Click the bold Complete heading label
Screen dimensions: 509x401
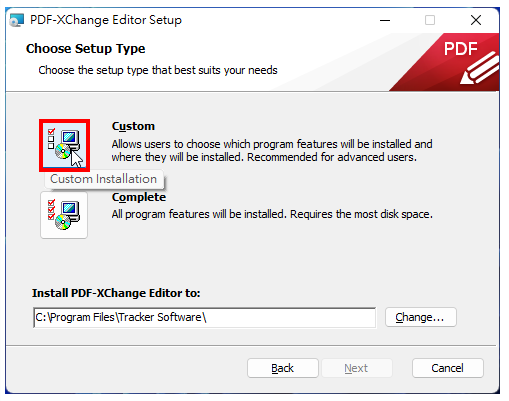pyautogui.click(x=139, y=197)
